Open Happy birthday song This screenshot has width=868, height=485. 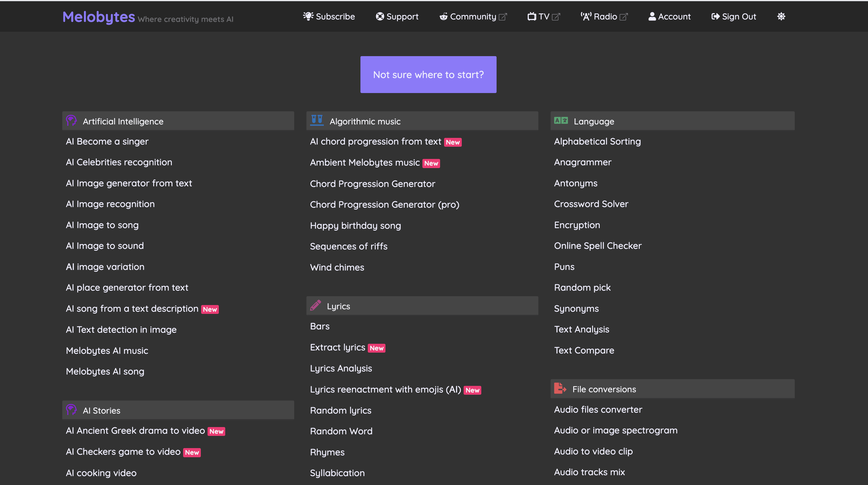[356, 226]
